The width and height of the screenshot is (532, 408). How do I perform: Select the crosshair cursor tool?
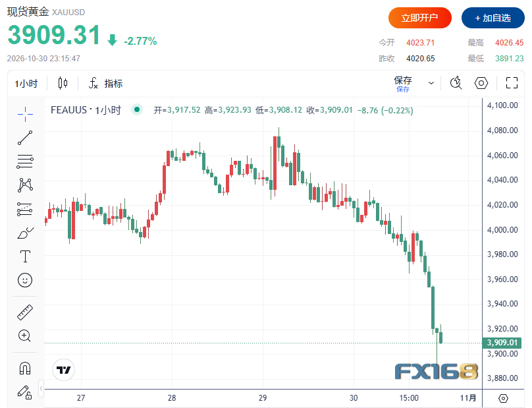pos(25,114)
